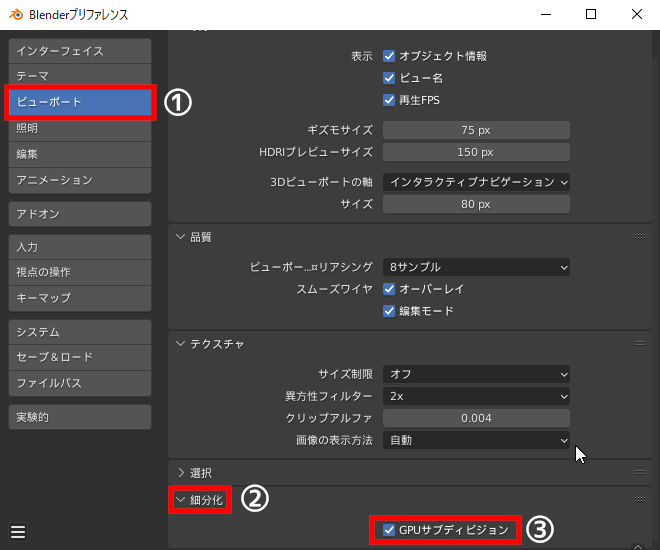Open the 異方性フィルター dropdown
This screenshot has height=550, width=660.
[x=476, y=396]
